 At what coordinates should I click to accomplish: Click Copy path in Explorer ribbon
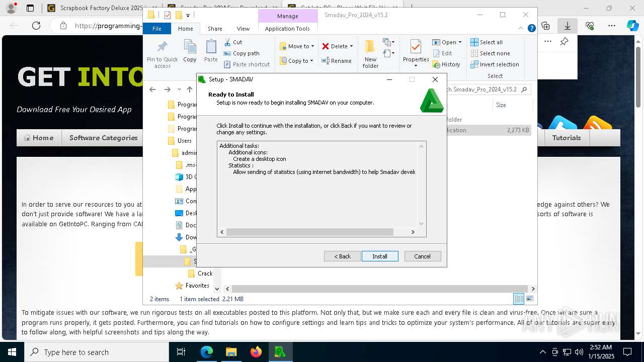point(242,53)
